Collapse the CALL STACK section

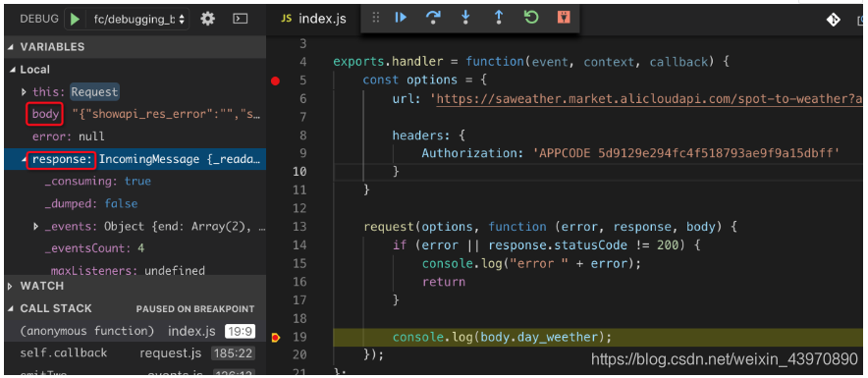[12, 309]
